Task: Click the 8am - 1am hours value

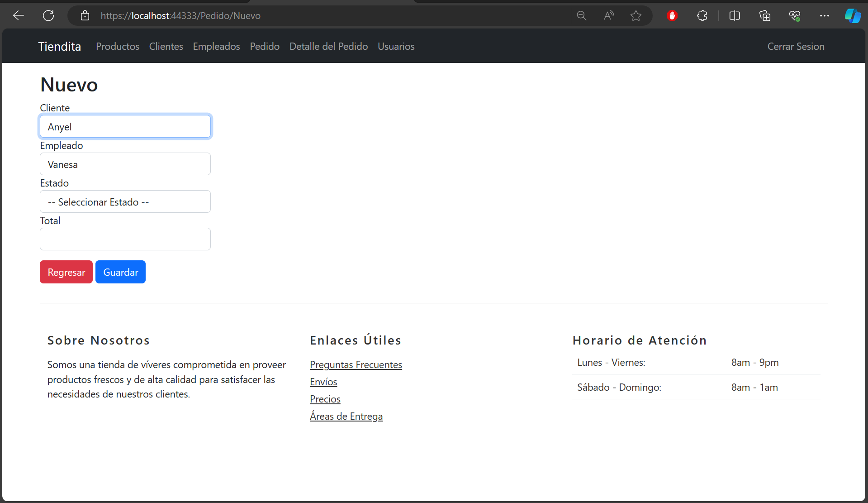Action: pyautogui.click(x=754, y=387)
